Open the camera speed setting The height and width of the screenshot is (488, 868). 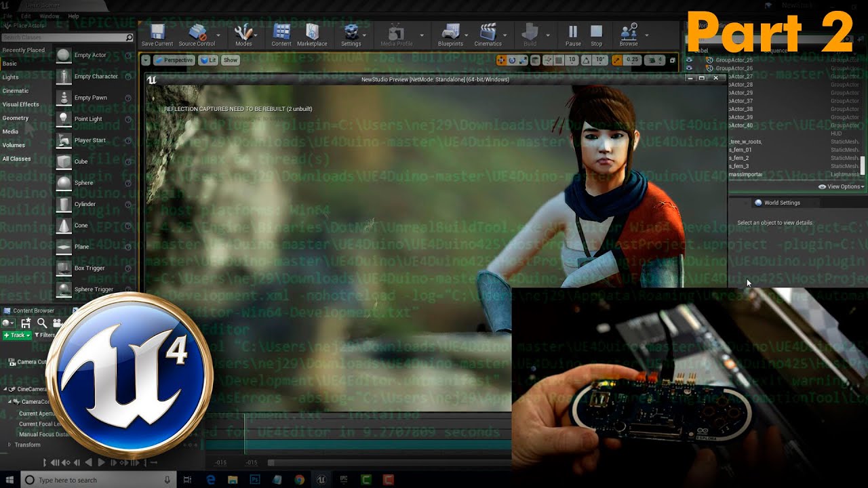click(x=656, y=60)
